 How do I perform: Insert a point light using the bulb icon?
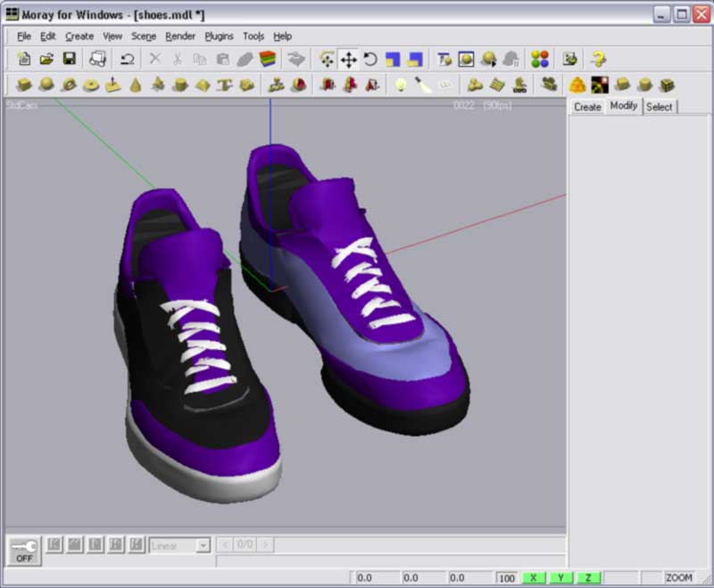[401, 85]
